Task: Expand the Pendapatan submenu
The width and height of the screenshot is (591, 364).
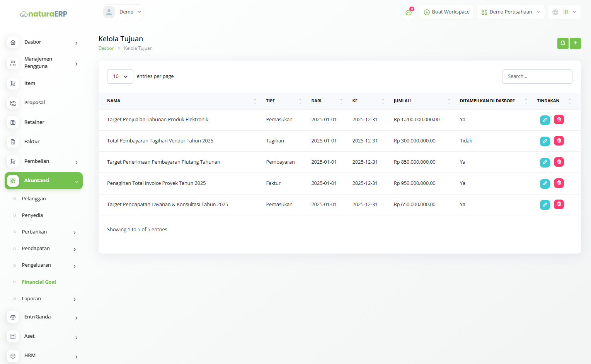Action: pos(75,249)
